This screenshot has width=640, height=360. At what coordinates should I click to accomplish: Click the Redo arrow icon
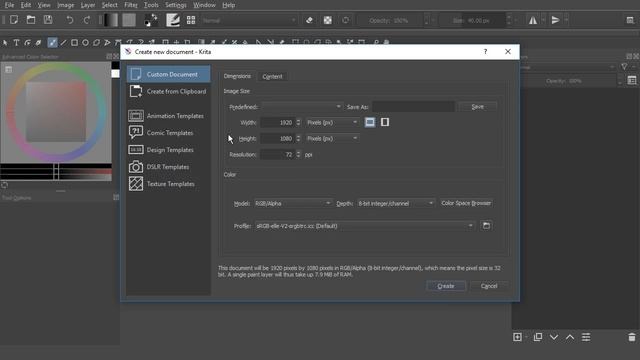click(87, 20)
